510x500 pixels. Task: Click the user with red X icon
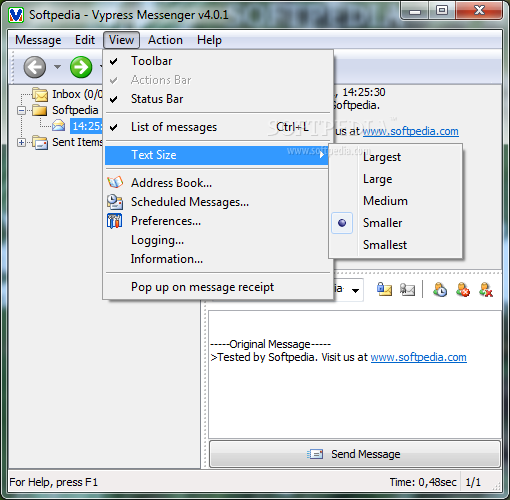(x=485, y=289)
